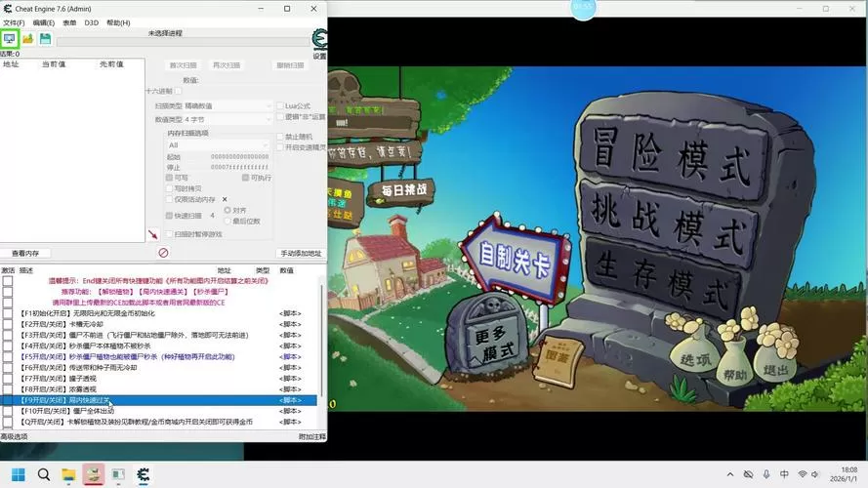868x488 pixels.
Task: Click the scan progress bar
Action: click(x=183, y=42)
